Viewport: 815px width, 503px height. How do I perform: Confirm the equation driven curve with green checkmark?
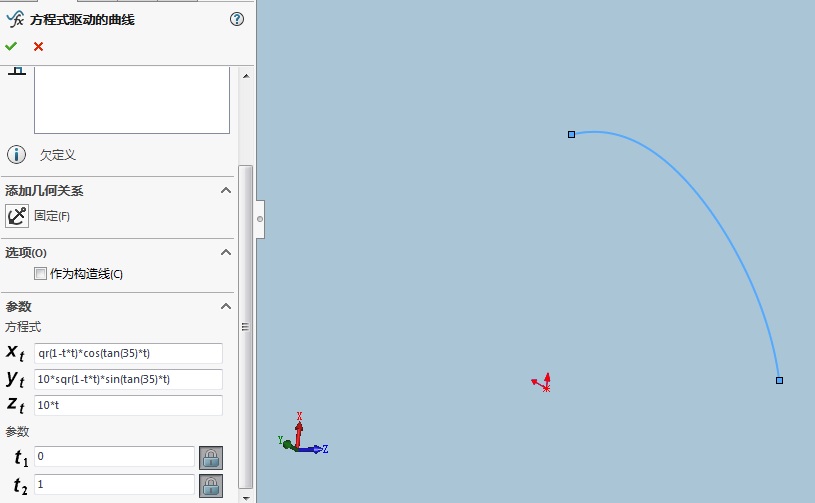(x=11, y=46)
